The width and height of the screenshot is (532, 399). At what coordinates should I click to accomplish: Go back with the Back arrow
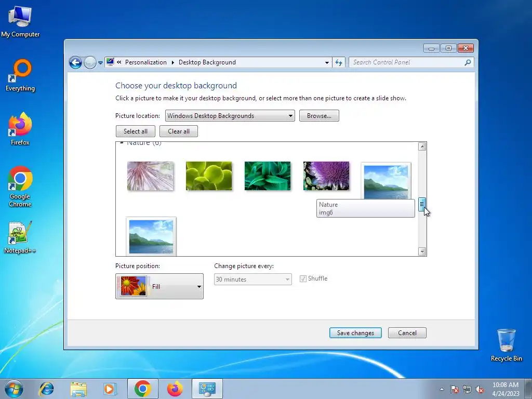point(75,62)
